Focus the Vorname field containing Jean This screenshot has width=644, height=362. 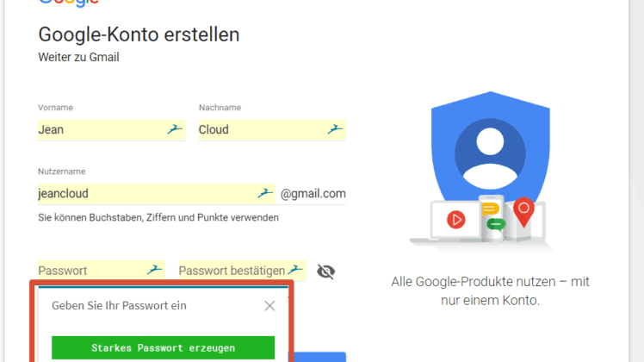coord(111,130)
